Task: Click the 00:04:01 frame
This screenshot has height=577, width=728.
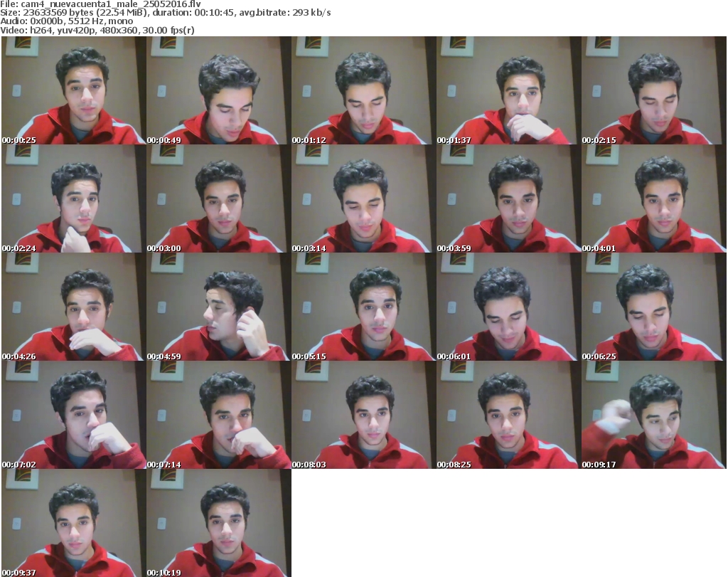Action: pyautogui.click(x=654, y=198)
